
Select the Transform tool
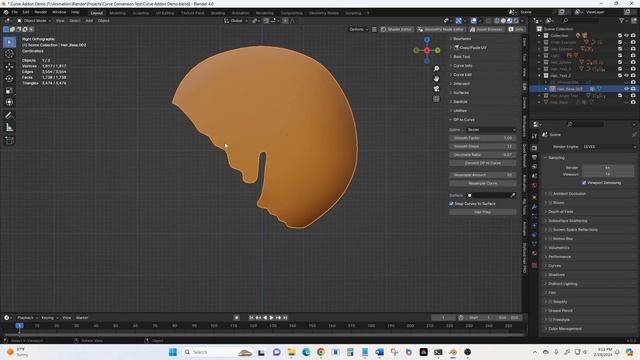pyautogui.click(x=9, y=102)
